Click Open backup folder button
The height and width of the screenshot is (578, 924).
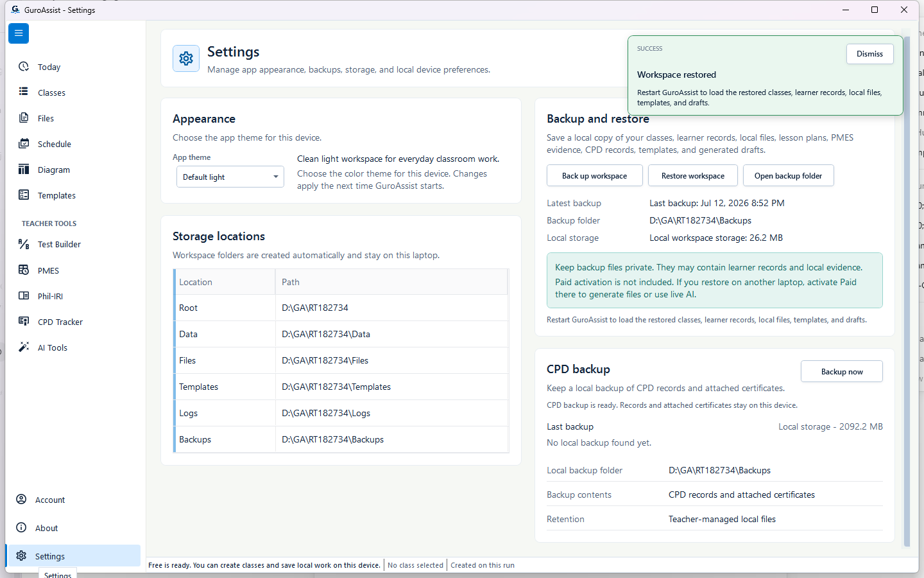coord(788,176)
